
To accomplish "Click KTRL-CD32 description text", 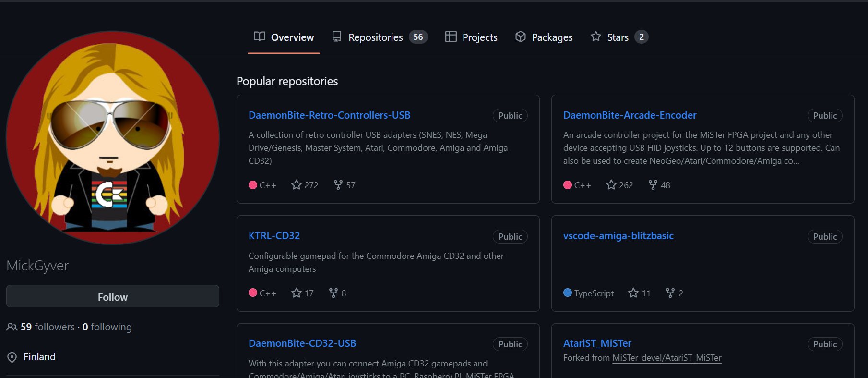I will click(376, 262).
